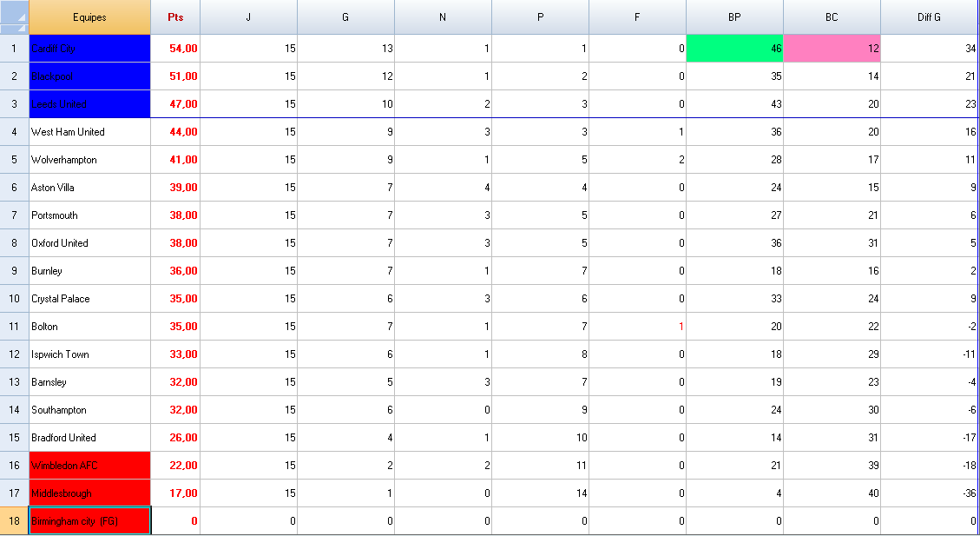Select the Wimbledon AFC team cell
The height and width of the screenshot is (536, 980).
pos(89,466)
